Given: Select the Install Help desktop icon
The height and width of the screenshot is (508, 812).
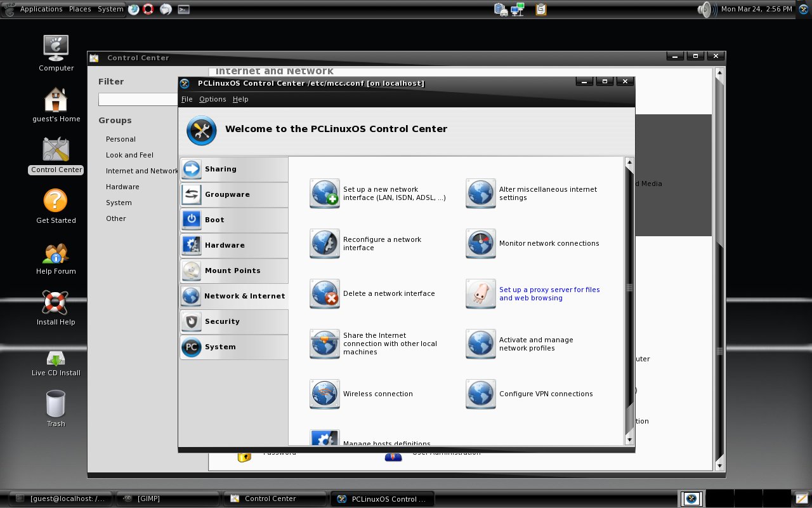Looking at the screenshot, I should pyautogui.click(x=56, y=307).
